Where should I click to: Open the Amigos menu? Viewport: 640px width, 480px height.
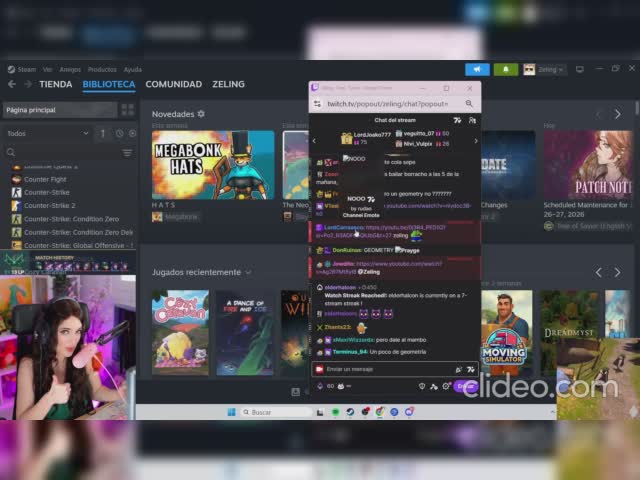point(70,69)
